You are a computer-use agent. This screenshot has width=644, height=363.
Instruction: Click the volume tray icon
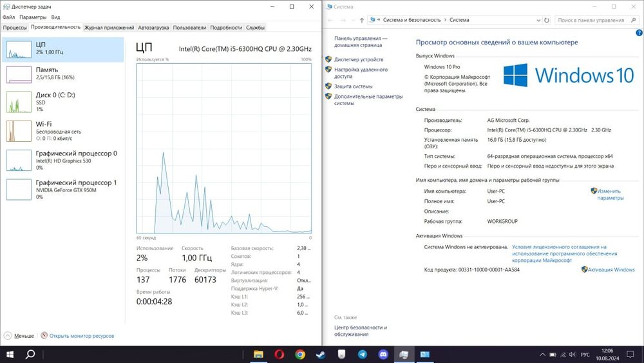click(x=573, y=355)
